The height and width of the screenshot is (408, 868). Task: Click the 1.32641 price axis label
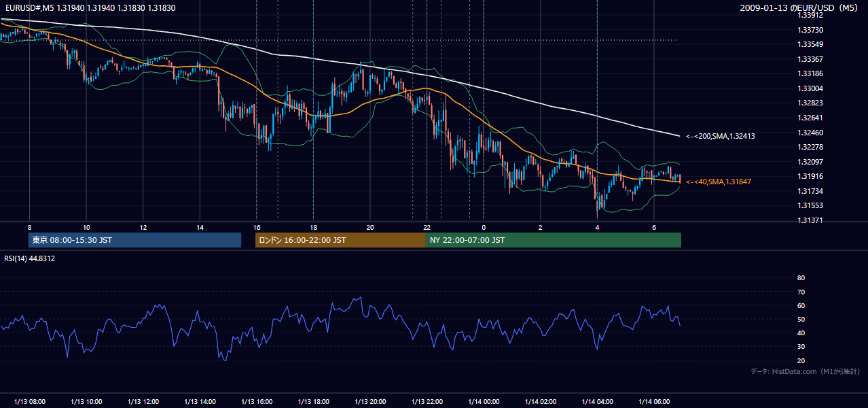810,118
